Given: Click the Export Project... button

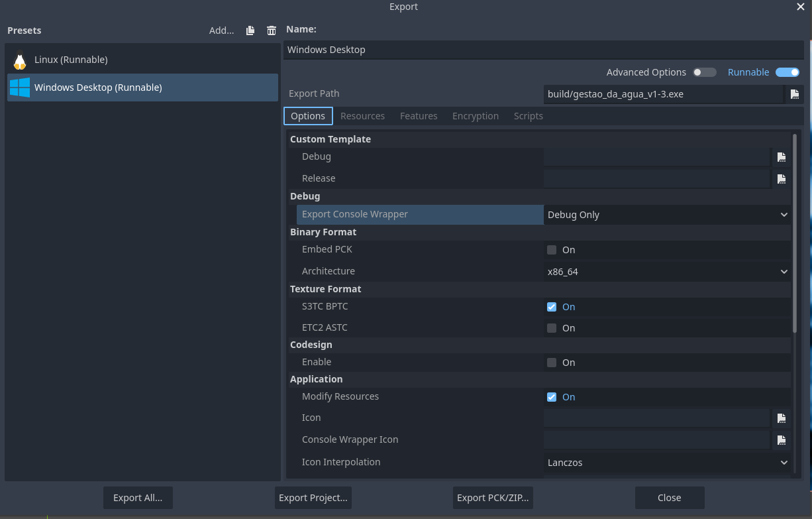Looking at the screenshot, I should pyautogui.click(x=313, y=498).
